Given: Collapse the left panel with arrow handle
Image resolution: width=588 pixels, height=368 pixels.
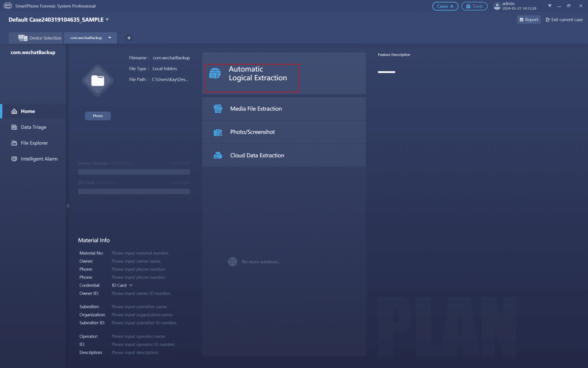Looking at the screenshot, I should click(68, 206).
